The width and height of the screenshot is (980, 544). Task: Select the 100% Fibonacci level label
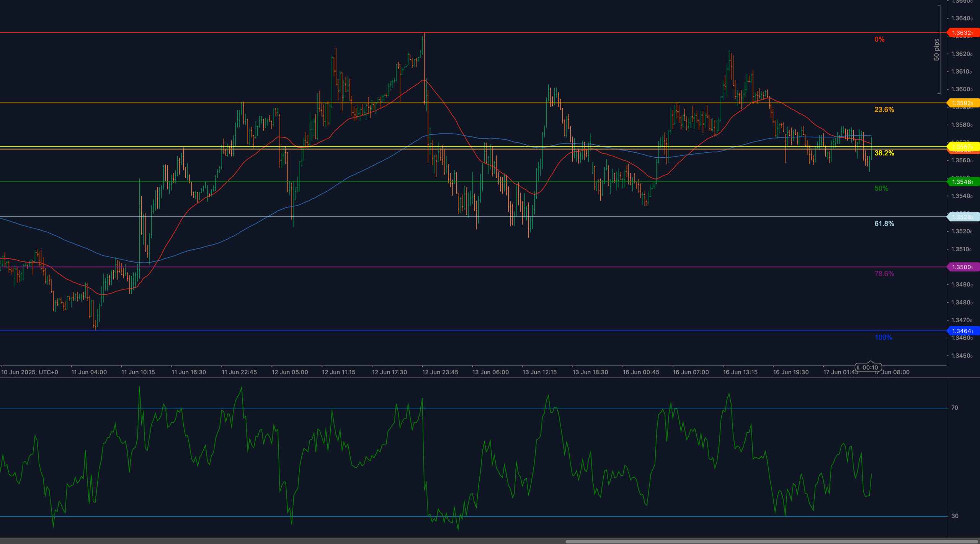pos(883,338)
